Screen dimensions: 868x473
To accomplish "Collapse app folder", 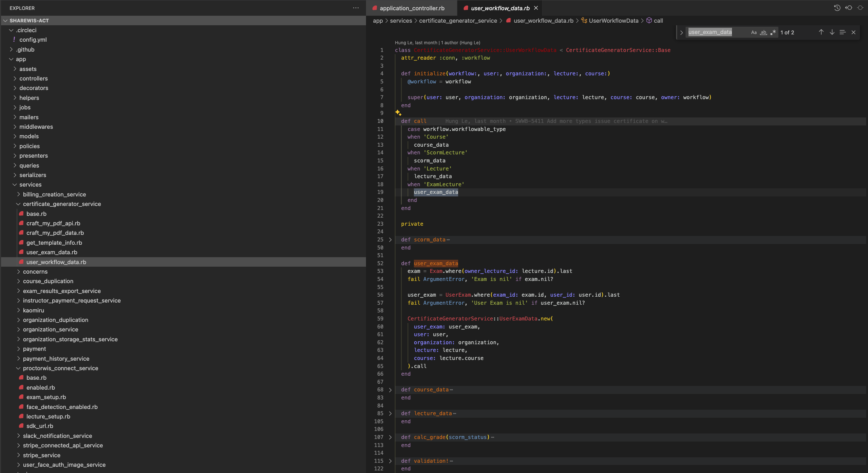I will [x=184, y=59].
